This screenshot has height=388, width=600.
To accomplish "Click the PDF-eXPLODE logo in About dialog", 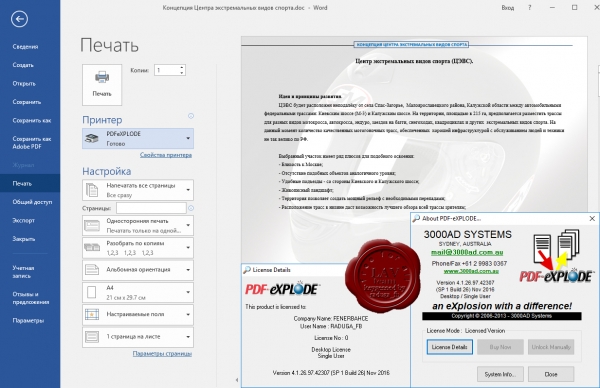I will 557,256.
